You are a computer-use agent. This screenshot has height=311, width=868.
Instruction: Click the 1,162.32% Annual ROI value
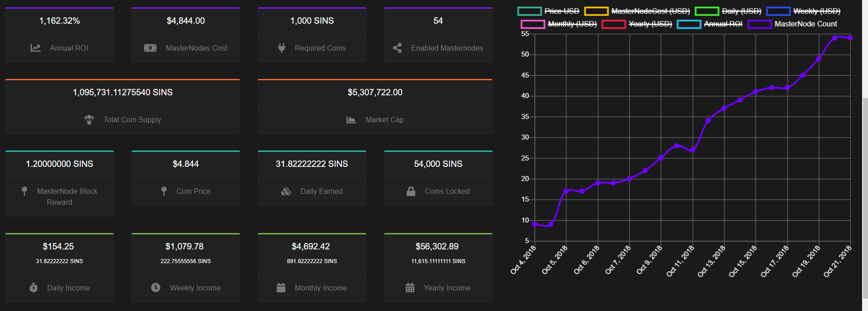(x=60, y=21)
